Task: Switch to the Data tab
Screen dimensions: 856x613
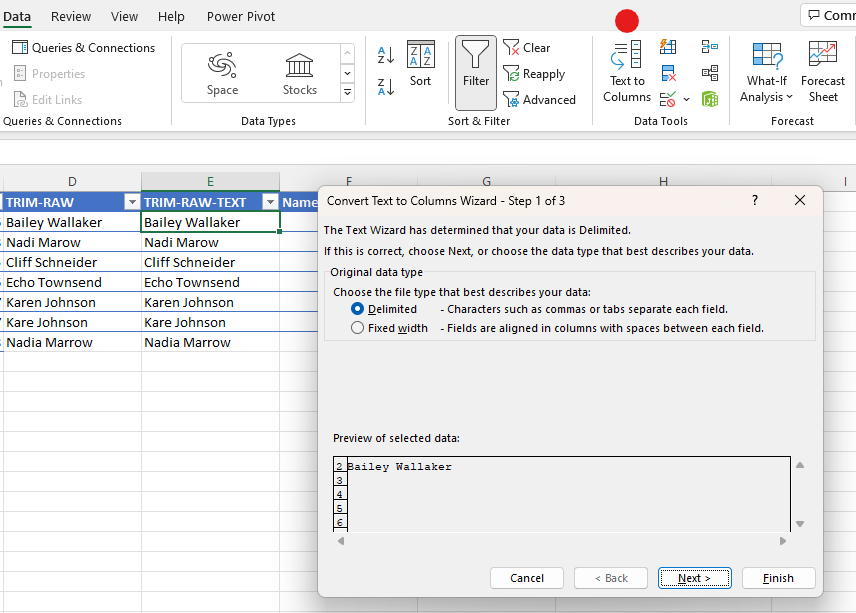Action: point(17,16)
